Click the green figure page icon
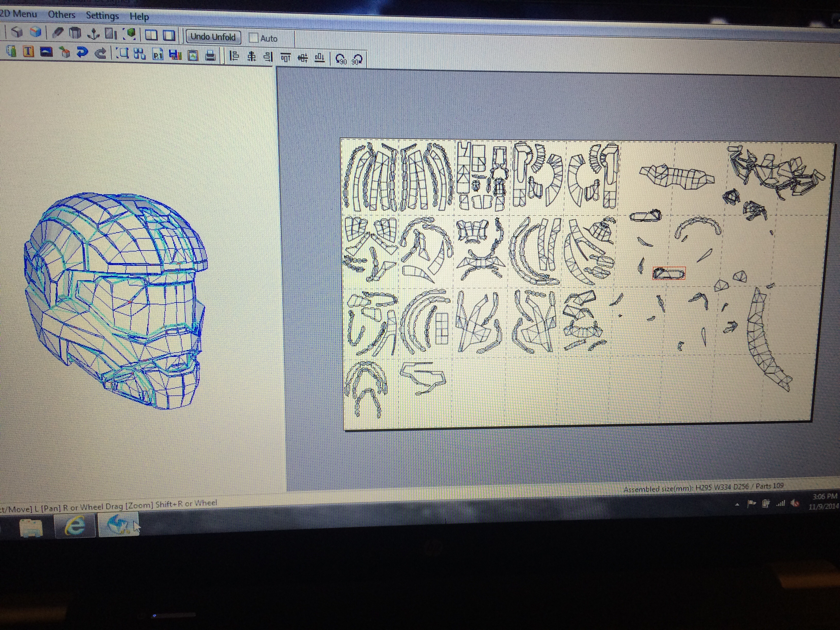This screenshot has height=630, width=840. point(11,51)
